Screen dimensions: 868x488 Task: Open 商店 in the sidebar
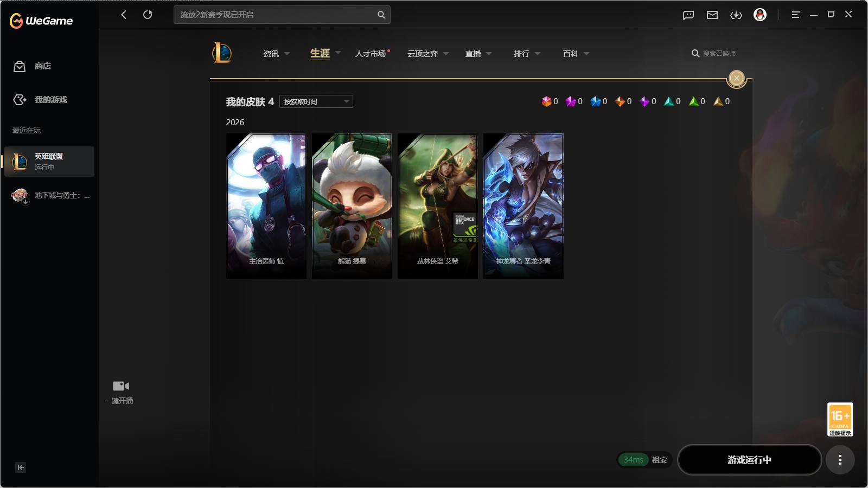33,66
